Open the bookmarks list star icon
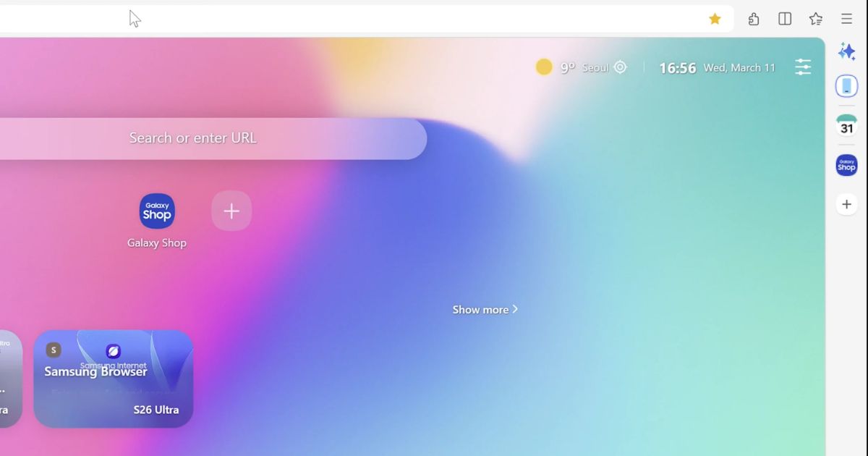This screenshot has height=456, width=868. pyautogui.click(x=815, y=18)
